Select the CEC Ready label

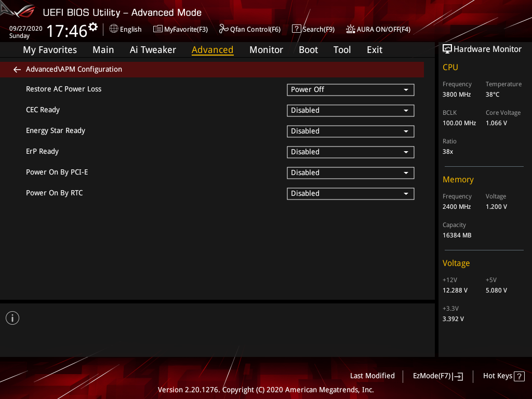(43, 110)
